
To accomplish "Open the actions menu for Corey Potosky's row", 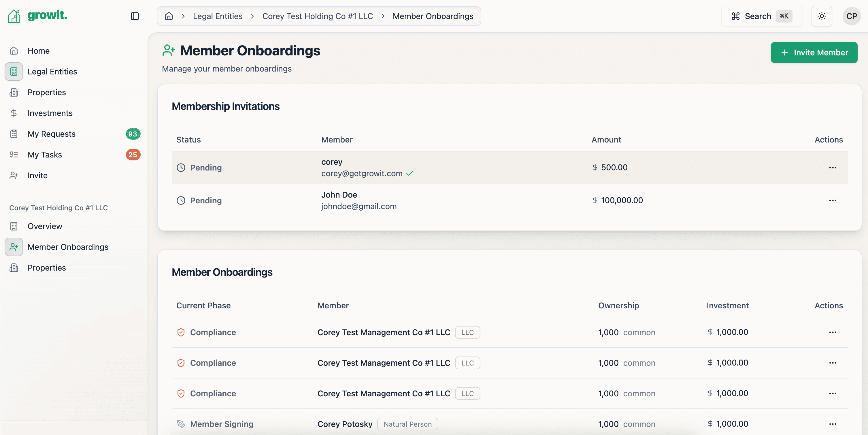I will point(833,424).
